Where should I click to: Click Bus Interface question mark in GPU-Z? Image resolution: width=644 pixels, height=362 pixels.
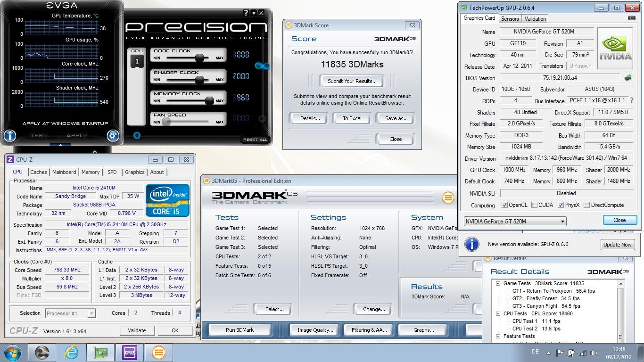coord(631,100)
